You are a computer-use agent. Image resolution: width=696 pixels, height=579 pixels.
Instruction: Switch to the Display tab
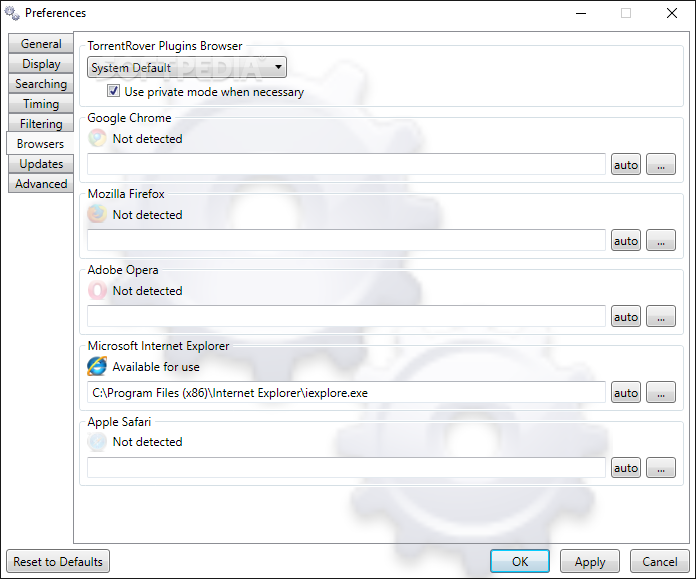click(41, 63)
